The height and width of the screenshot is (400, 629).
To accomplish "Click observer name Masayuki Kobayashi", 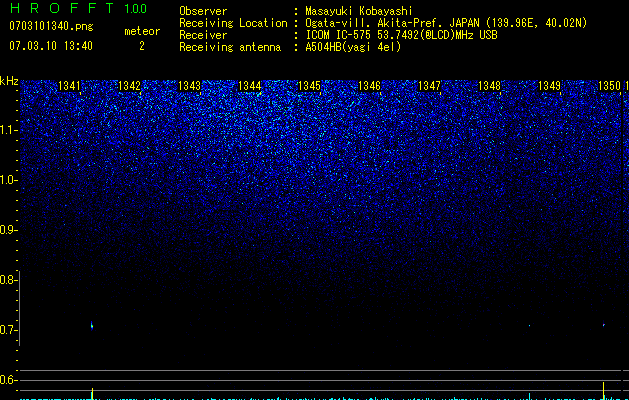I will click(x=359, y=11).
